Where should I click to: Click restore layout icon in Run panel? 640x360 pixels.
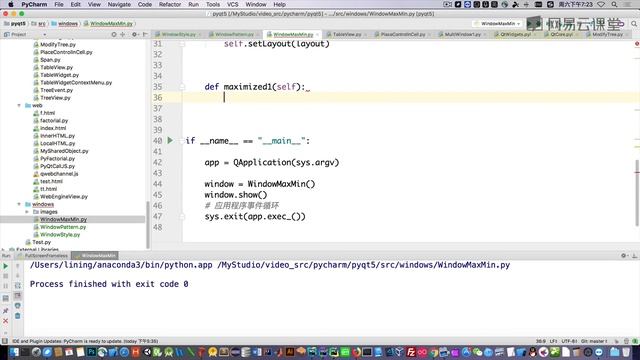point(6,298)
